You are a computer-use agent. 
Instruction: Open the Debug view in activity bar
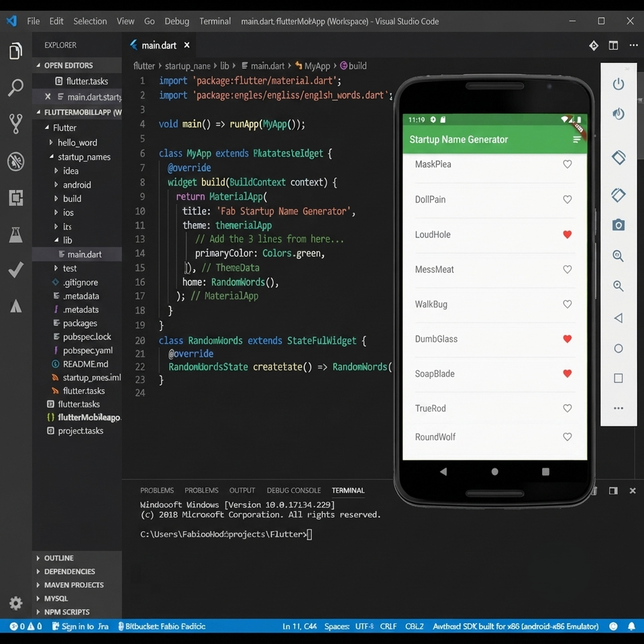(15, 161)
